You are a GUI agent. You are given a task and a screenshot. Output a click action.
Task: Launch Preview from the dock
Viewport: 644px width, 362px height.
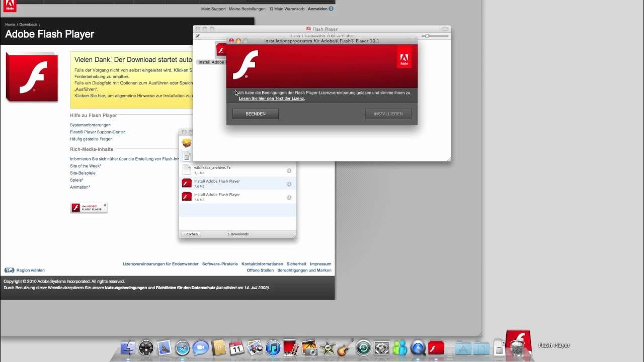(x=255, y=348)
